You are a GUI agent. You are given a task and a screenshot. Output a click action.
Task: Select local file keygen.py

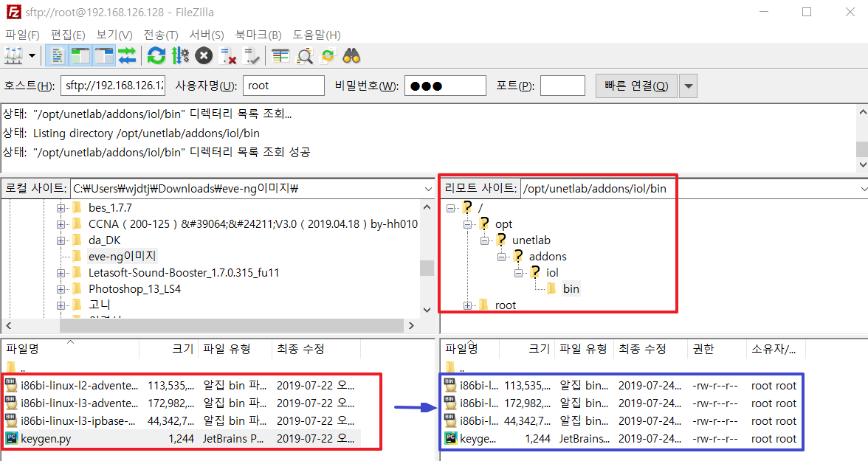pyautogui.click(x=182, y=439)
